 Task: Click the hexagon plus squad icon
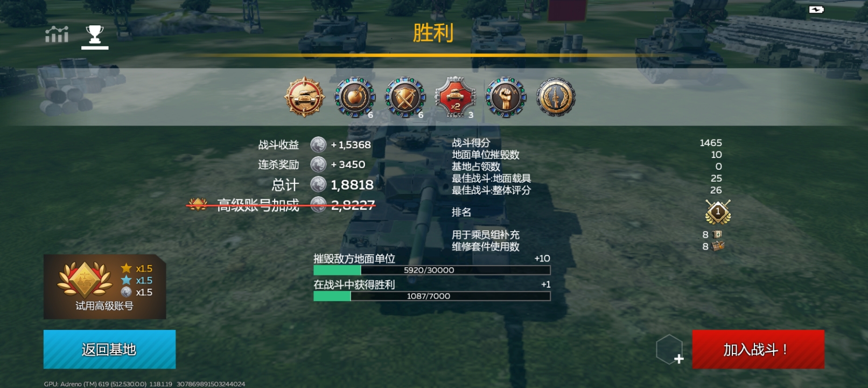(x=670, y=349)
